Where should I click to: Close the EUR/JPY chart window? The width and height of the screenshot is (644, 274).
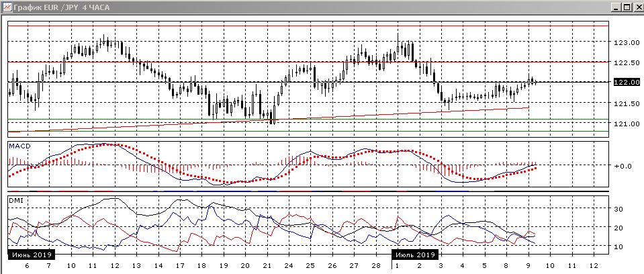tap(637, 7)
